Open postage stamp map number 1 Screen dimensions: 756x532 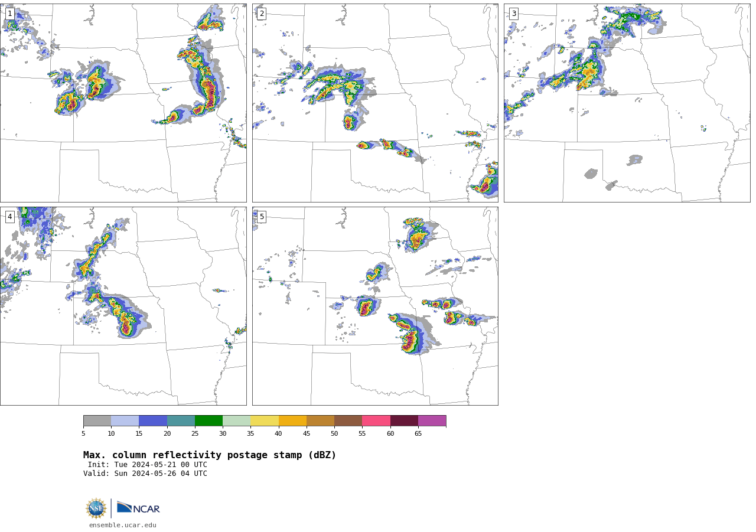click(123, 103)
